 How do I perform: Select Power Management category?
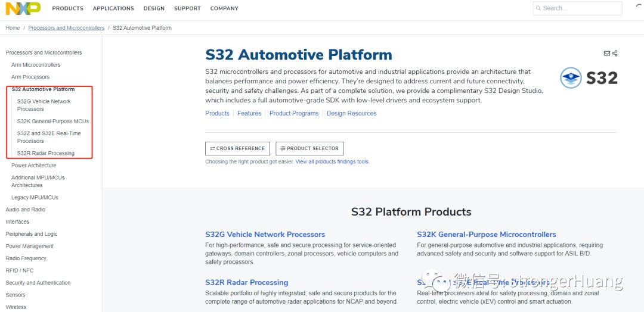point(30,247)
